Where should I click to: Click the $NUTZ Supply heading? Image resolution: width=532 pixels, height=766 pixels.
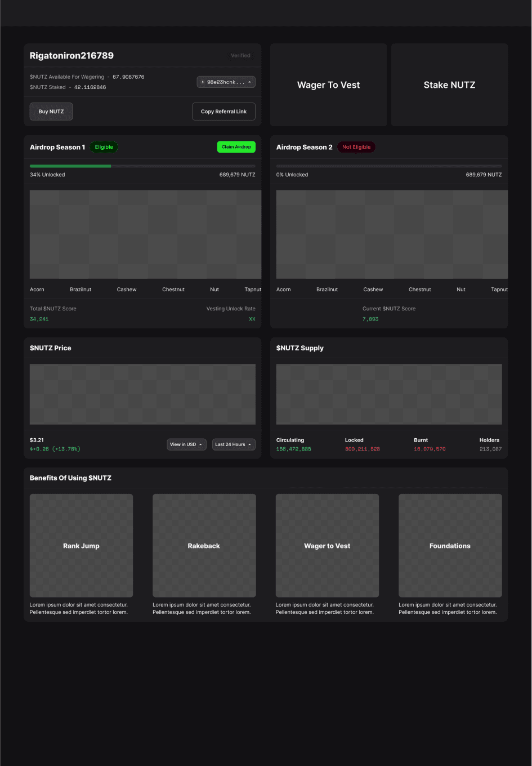coord(300,348)
